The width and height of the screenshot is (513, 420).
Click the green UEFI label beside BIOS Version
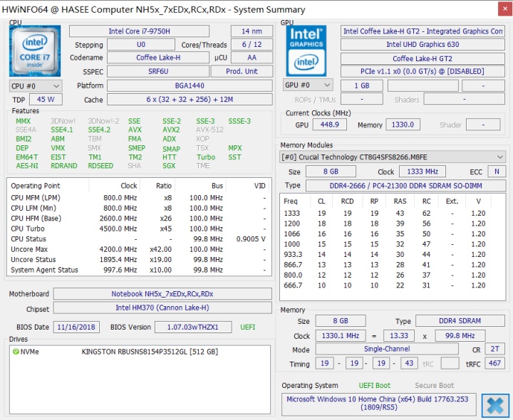click(248, 327)
